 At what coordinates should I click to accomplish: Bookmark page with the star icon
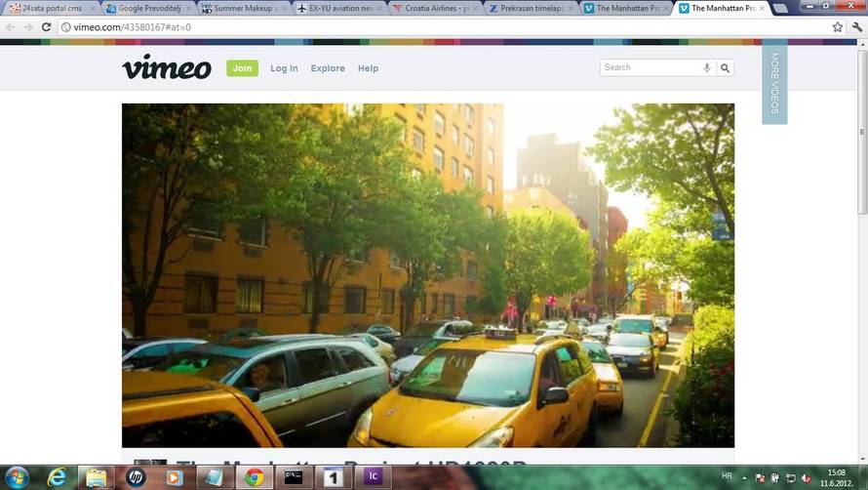(838, 27)
